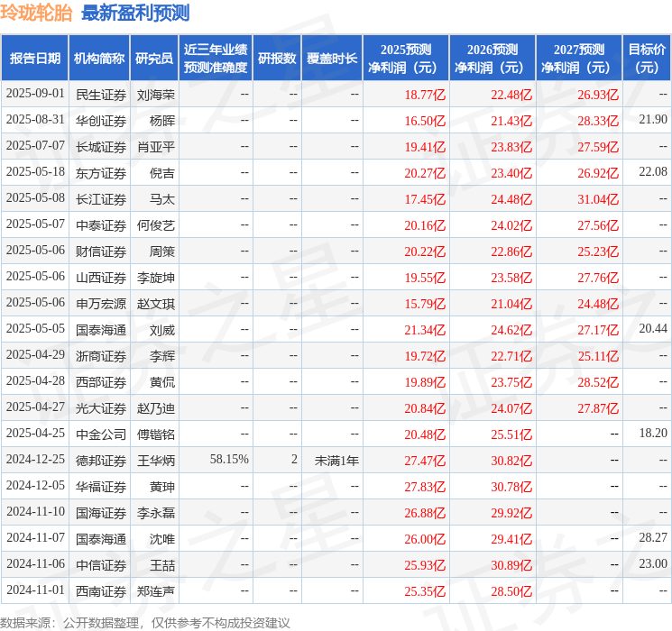This screenshot has height=631, width=672.
Task: Click the 研究员 column header
Action: tap(154, 59)
